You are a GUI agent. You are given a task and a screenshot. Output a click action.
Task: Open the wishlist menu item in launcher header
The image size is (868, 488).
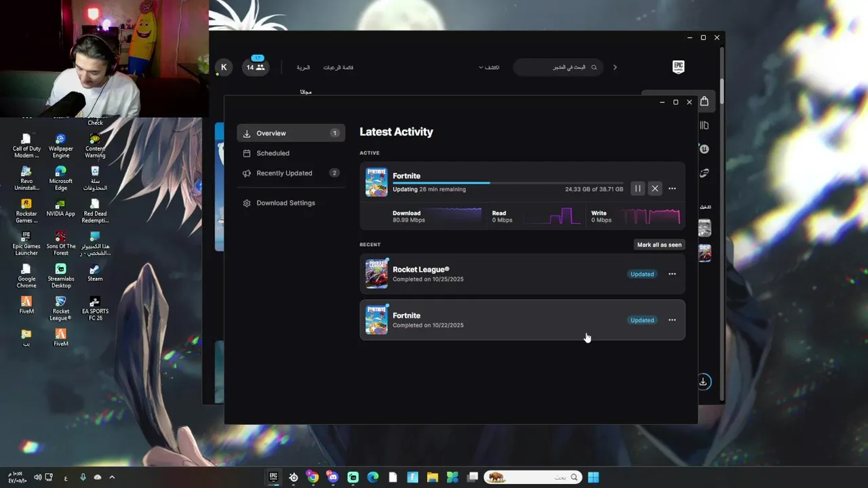tap(338, 67)
